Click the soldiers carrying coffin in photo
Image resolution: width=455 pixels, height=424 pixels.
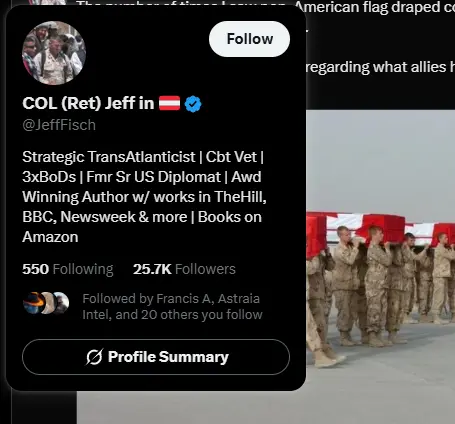pyautogui.click(x=380, y=287)
